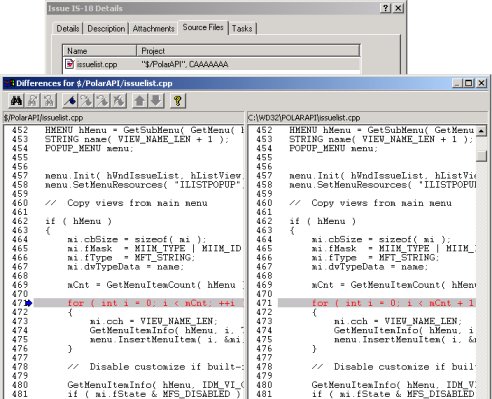Image resolution: width=492 pixels, height=399 pixels.
Task: Click line 457 menu.Init in right pane
Action: click(382, 176)
